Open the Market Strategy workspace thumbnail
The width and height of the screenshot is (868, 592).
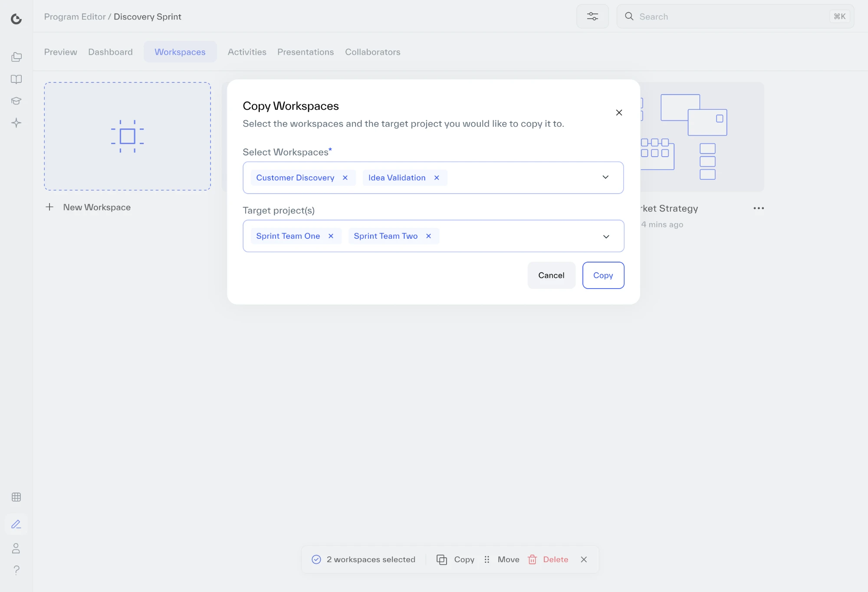click(x=702, y=136)
